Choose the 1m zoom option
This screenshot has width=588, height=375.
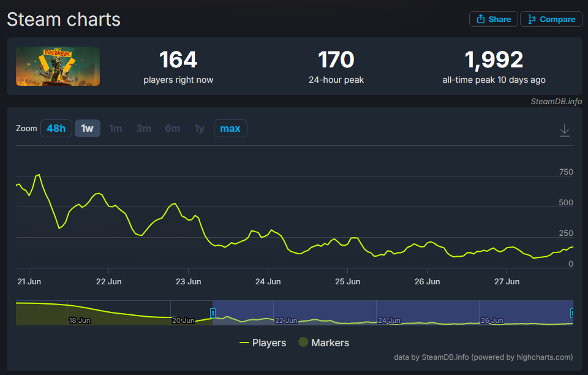pos(116,128)
